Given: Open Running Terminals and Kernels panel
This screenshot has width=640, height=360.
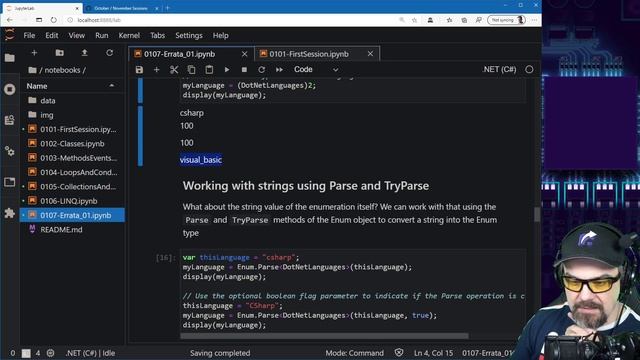Looking at the screenshot, I should (x=9, y=89).
